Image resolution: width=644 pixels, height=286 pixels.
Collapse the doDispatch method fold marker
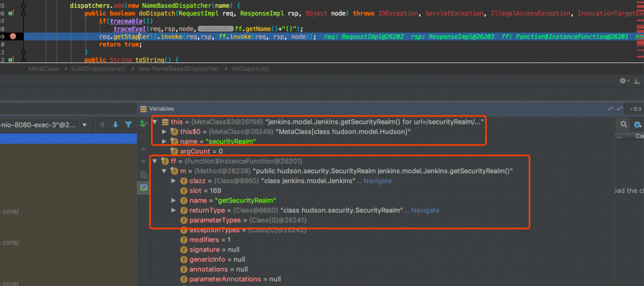pos(23,12)
